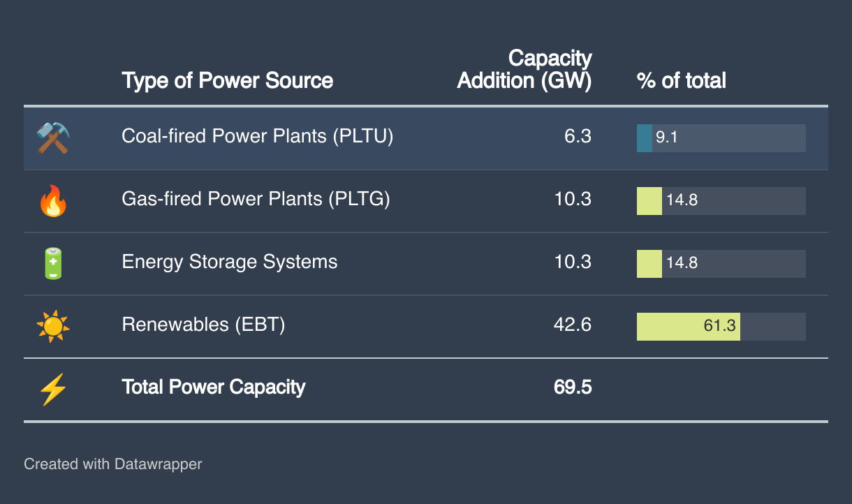Screen dimensions: 852x504
Task: Click the Total Power Capacity label
Action: (213, 387)
